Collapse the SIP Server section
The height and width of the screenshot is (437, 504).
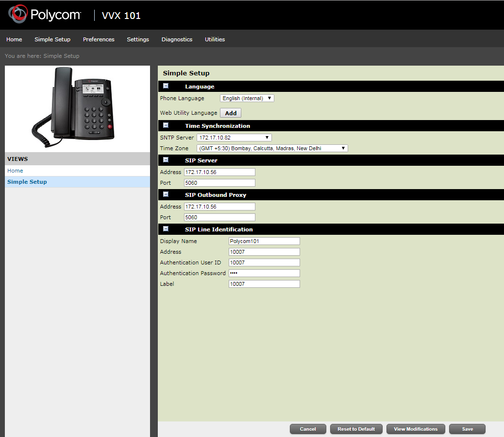tap(166, 160)
